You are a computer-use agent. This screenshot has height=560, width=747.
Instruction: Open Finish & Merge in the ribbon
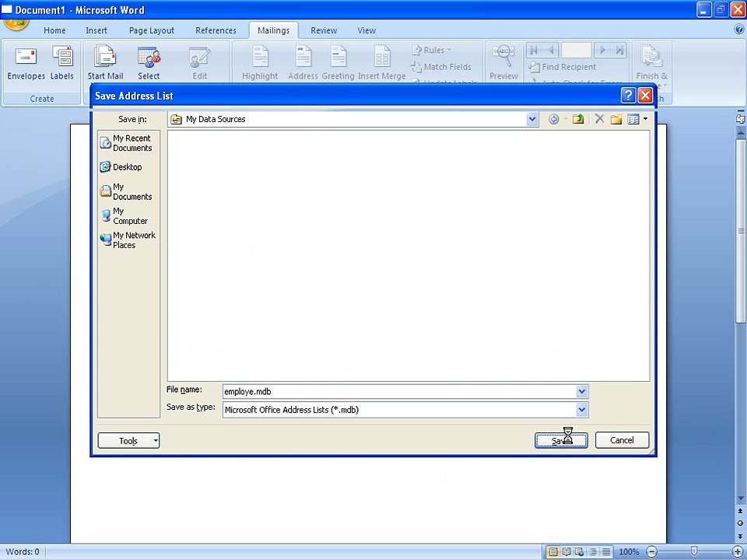tap(652, 63)
